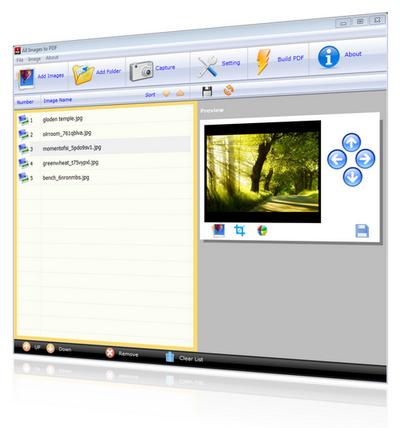Select oirroom_761qblva.jpg in the list
The height and width of the screenshot is (428, 400).
pyautogui.click(x=67, y=133)
